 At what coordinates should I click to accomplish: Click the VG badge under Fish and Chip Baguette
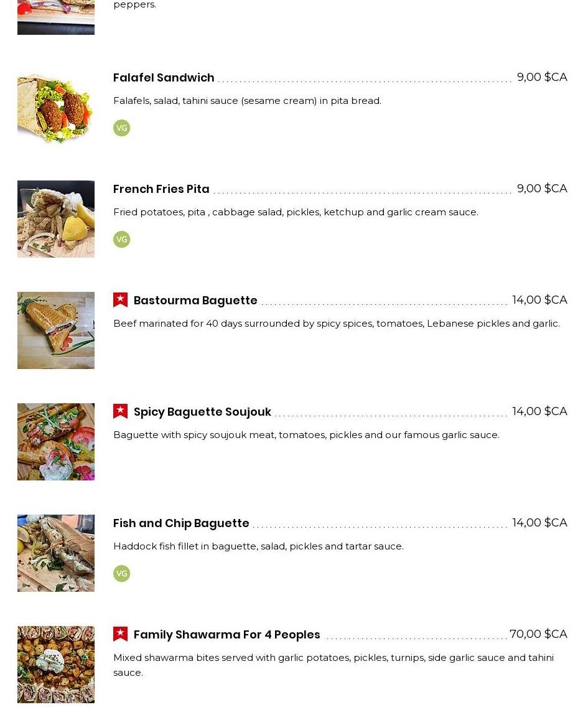121,573
